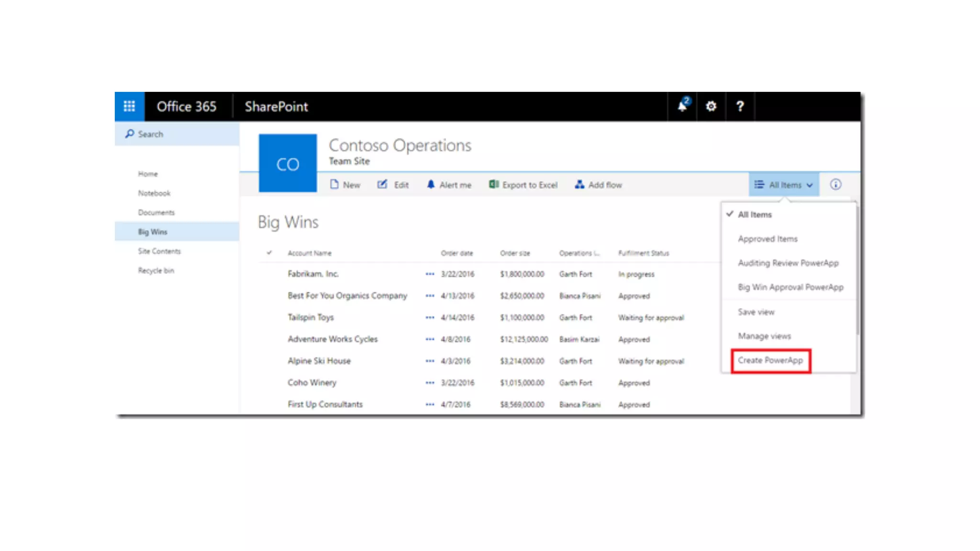Select the checked All Items view option
The image size is (980, 551).
[x=755, y=215]
